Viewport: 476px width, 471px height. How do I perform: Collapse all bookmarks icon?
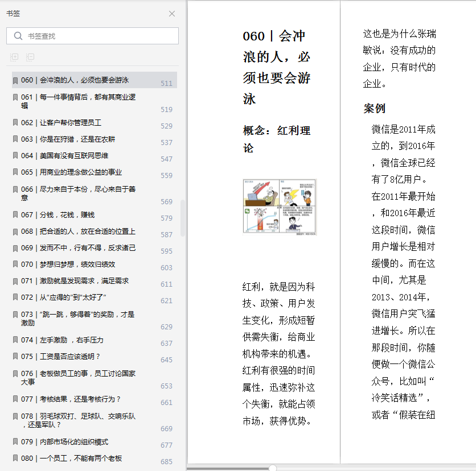[30, 57]
